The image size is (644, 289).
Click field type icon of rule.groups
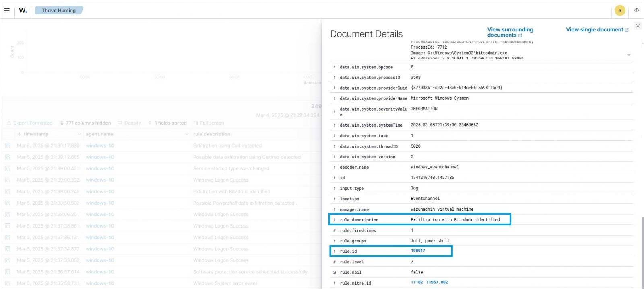(x=334, y=241)
